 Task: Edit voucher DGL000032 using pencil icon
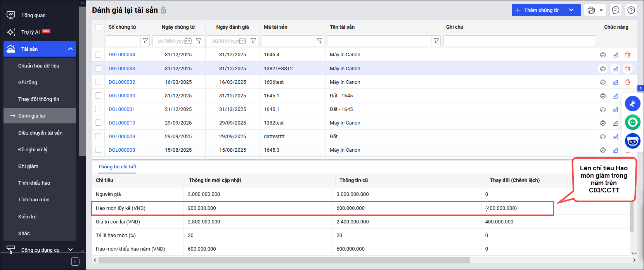click(x=615, y=82)
